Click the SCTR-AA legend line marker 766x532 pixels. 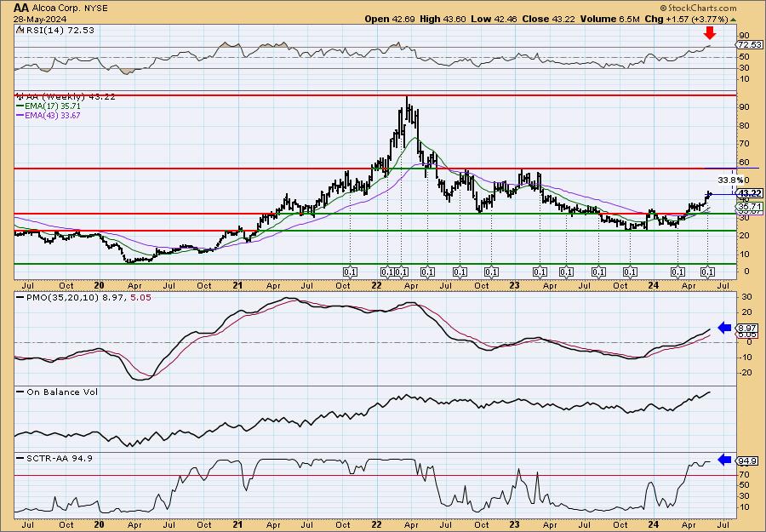pyautogui.click(x=20, y=458)
